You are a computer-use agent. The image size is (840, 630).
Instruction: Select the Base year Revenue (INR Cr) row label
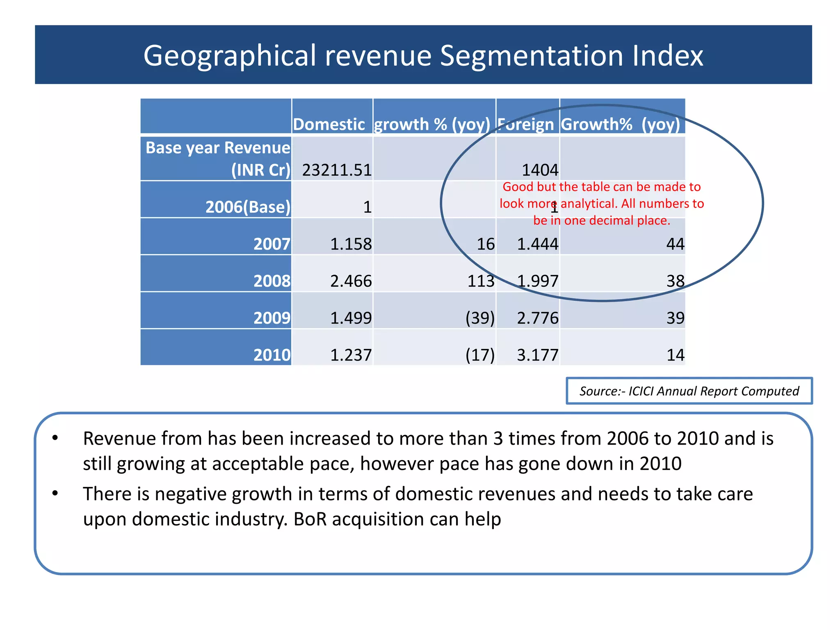click(x=218, y=159)
